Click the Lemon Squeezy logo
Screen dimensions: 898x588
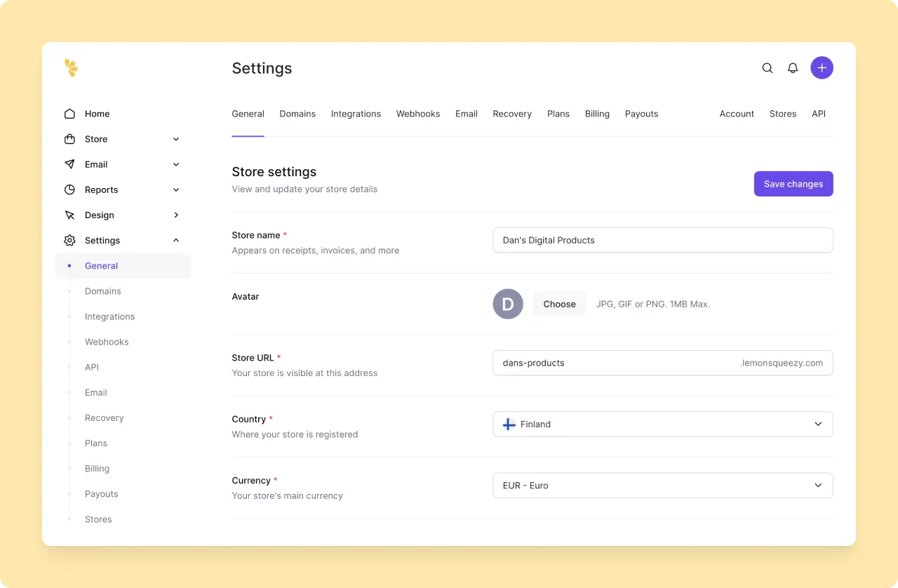[70, 68]
